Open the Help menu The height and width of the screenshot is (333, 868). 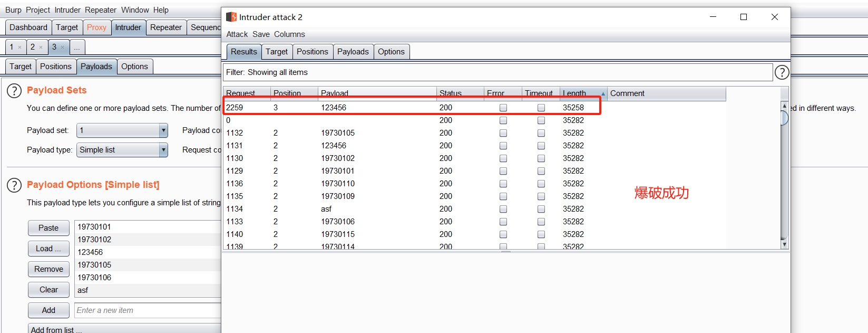point(161,10)
